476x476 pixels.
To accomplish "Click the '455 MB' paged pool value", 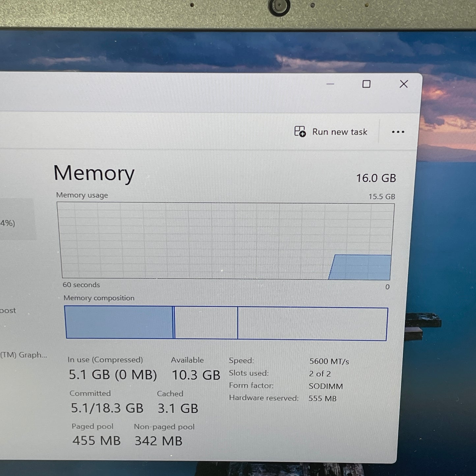I will (x=97, y=441).
